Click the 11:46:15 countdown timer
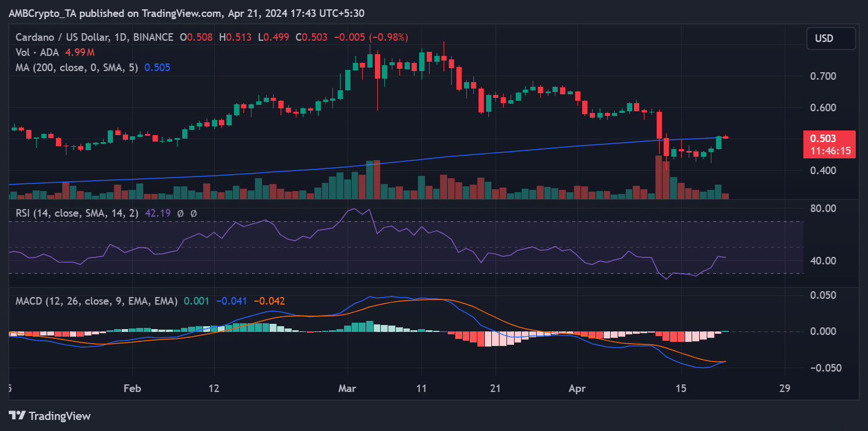868x431 pixels. (x=830, y=151)
